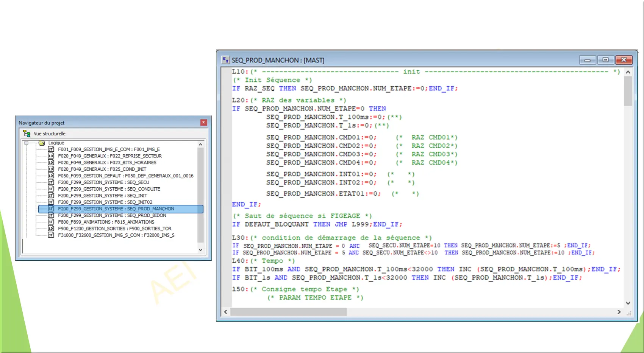Select SEQ_SECU section in tree

point(103,182)
